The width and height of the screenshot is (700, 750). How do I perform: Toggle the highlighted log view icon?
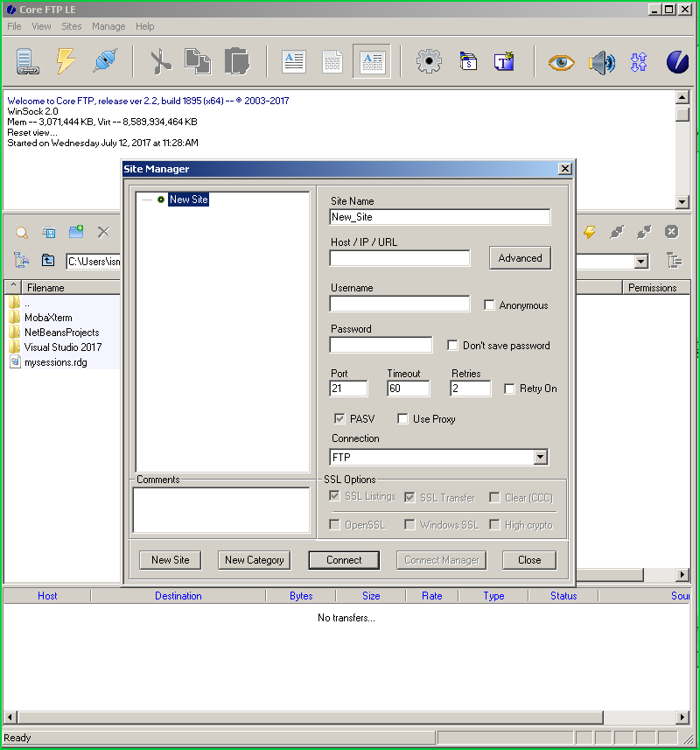[372, 60]
